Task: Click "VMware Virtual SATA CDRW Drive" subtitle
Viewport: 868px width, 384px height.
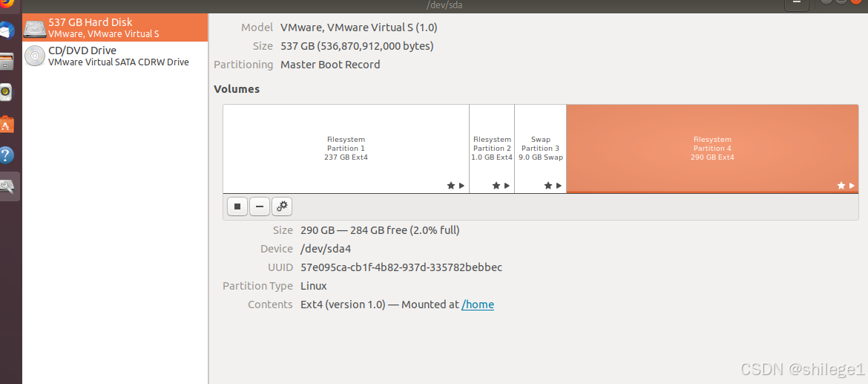Action: pos(119,62)
